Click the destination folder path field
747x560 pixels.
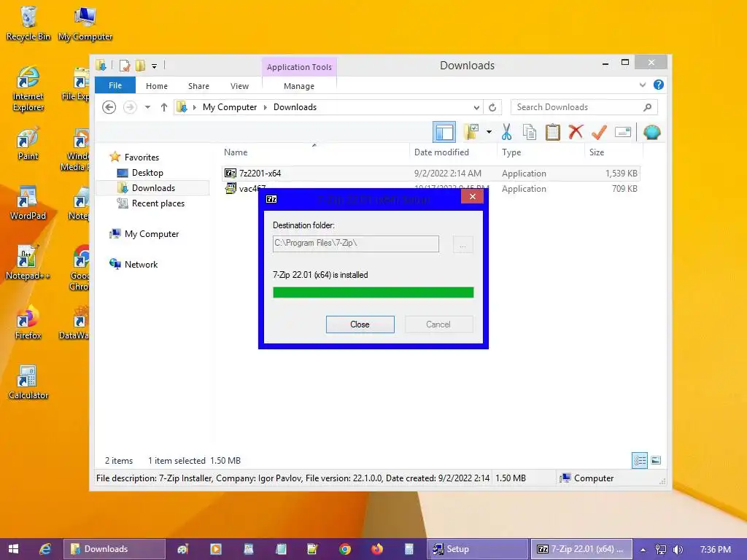coord(356,244)
